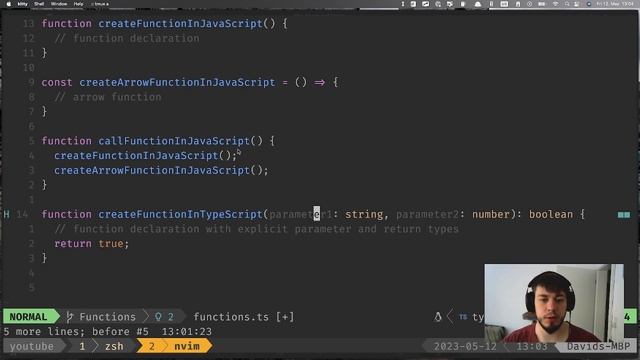Click the '// function declaration' comment

[x=127, y=38]
